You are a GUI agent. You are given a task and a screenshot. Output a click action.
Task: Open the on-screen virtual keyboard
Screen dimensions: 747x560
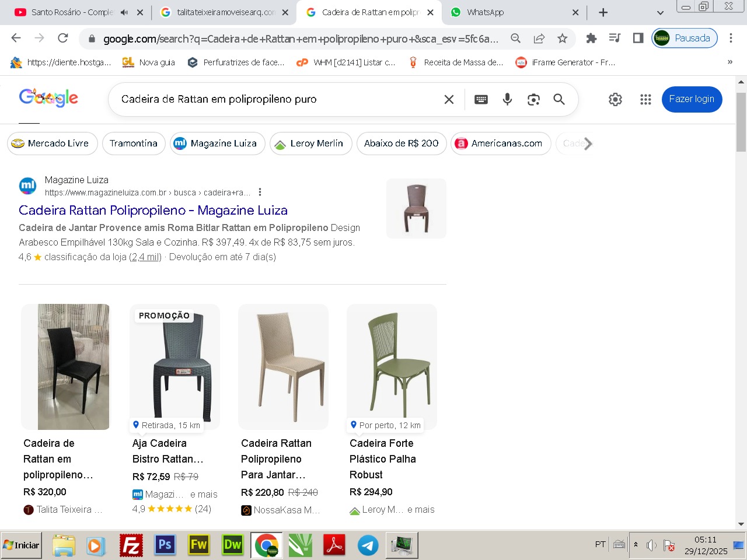pos(481,99)
